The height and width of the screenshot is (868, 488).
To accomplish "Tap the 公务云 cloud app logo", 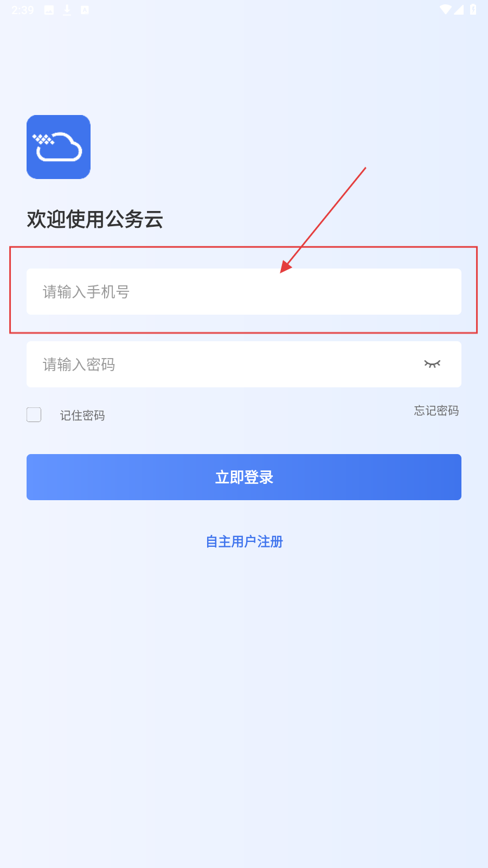I will point(59,147).
